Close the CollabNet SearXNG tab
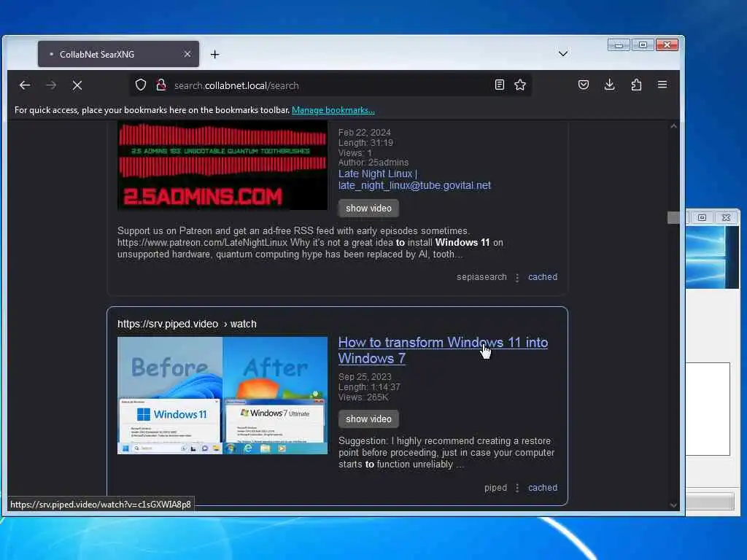Image resolution: width=747 pixels, height=560 pixels. pos(187,54)
